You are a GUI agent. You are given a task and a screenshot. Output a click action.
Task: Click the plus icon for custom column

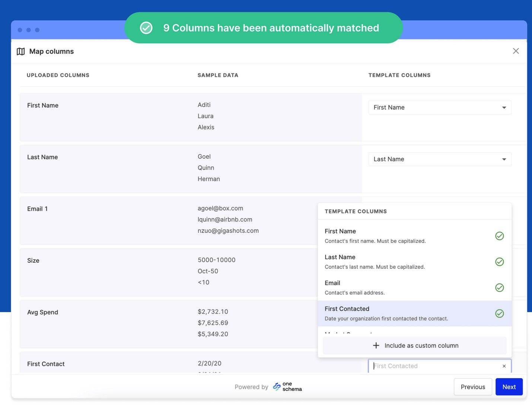tap(376, 346)
